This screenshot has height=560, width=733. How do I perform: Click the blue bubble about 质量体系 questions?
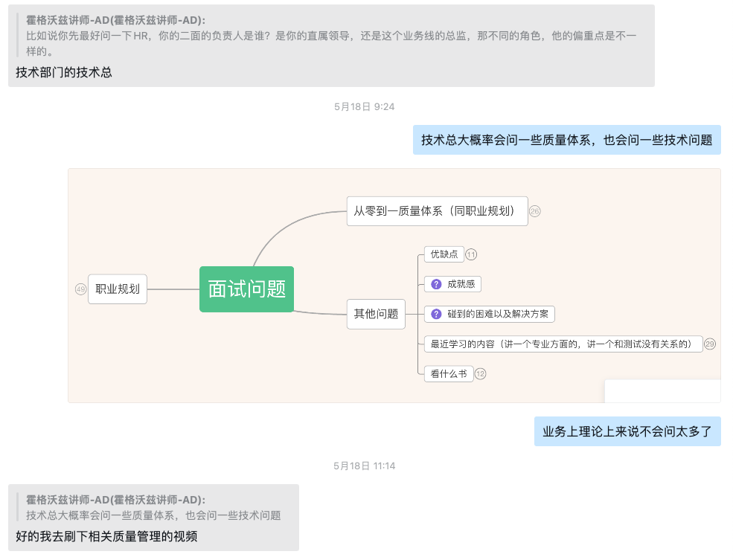click(x=566, y=140)
